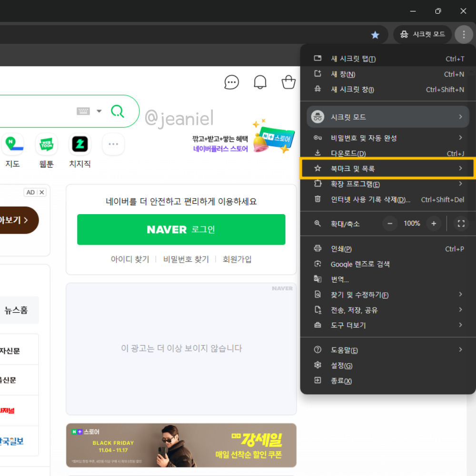Enter fullscreen via the zoom row icon
The width and height of the screenshot is (476, 476).
tap(461, 223)
